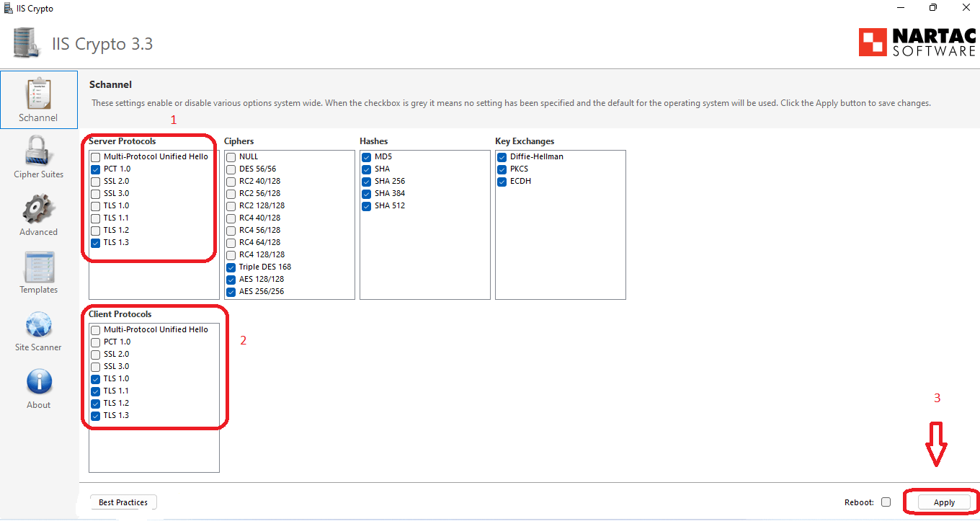Toggle the RC4 40/128 cipher checkbox

231,218
